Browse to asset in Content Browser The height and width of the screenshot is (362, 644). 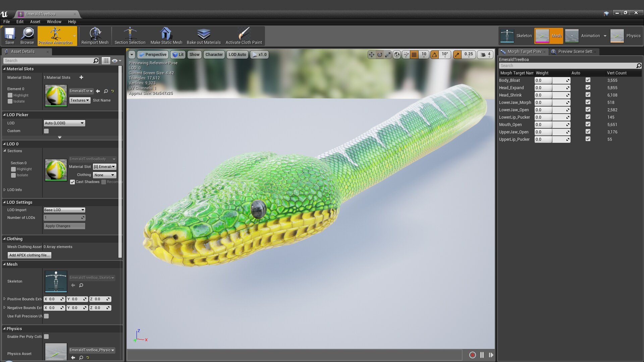click(27, 36)
